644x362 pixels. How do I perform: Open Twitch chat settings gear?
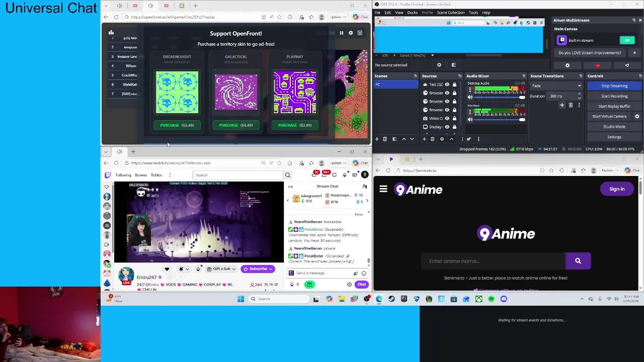[349, 285]
